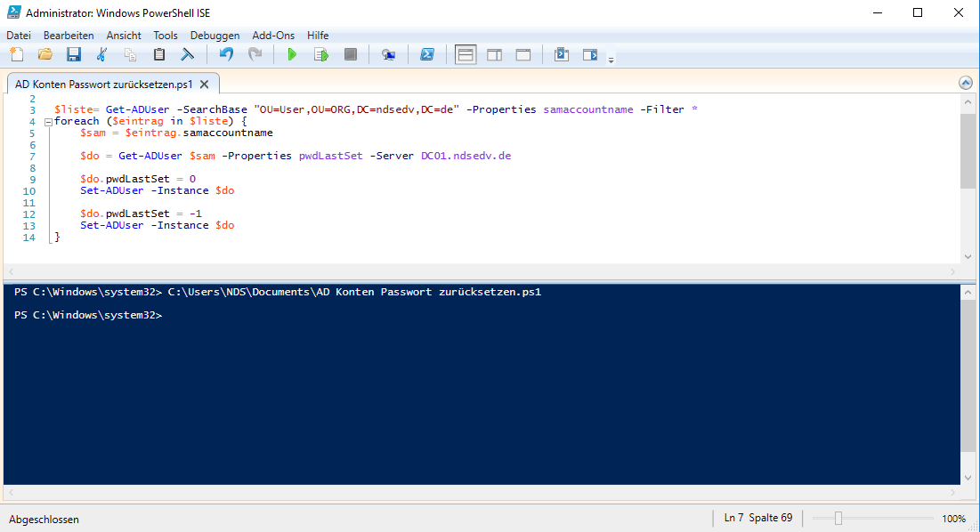Open the Debuggen menu
The image size is (980, 532).
click(x=215, y=36)
